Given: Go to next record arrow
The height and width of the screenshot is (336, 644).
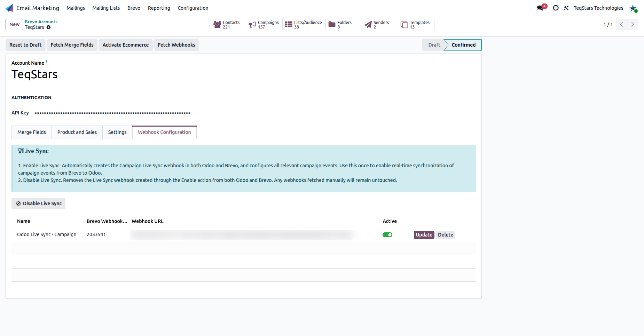Looking at the screenshot, I should point(633,24).
